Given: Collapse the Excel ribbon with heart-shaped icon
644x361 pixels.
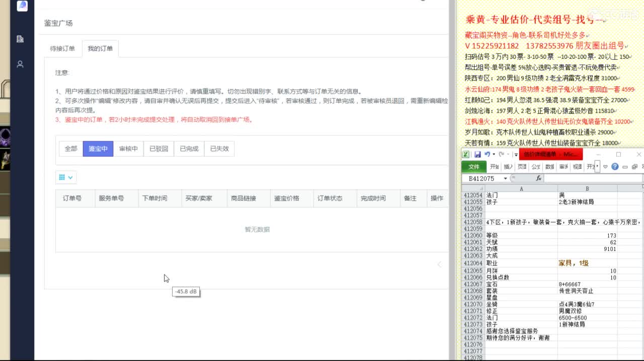Looking at the screenshot, I should point(606,167).
